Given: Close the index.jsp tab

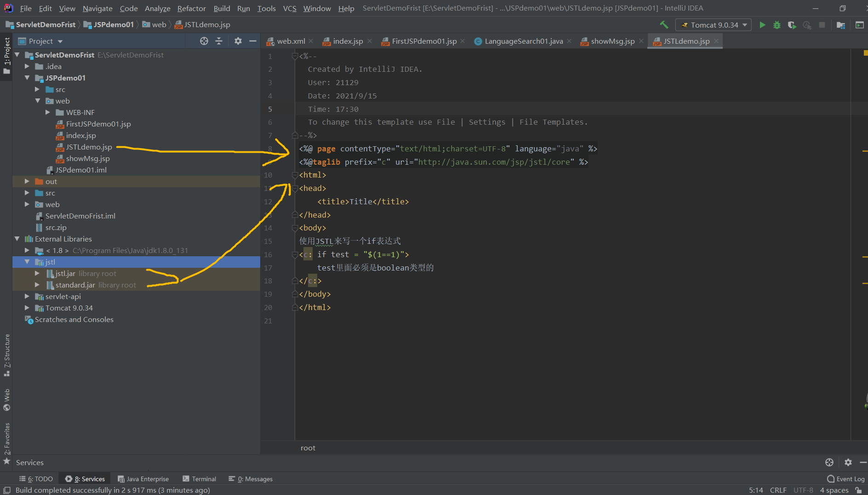Looking at the screenshot, I should [x=370, y=41].
